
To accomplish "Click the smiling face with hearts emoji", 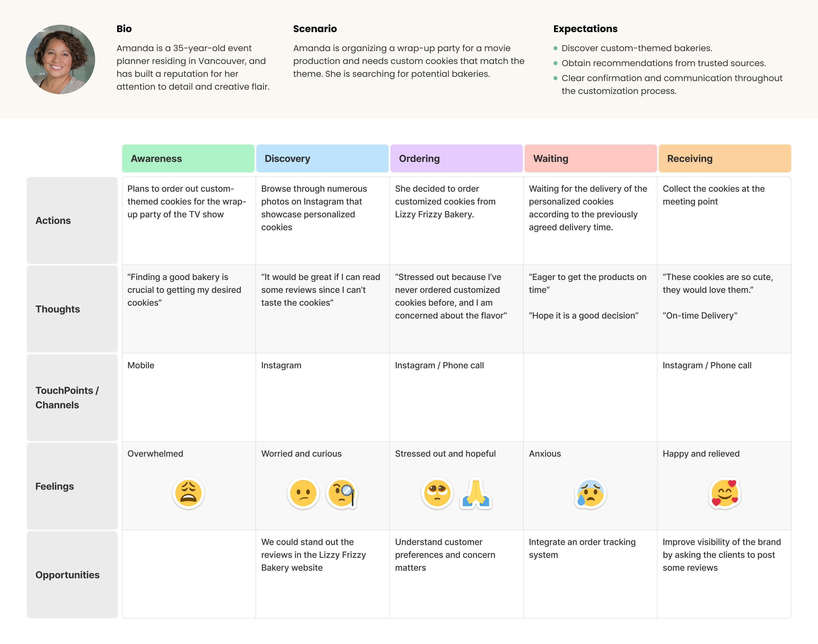I will (724, 493).
